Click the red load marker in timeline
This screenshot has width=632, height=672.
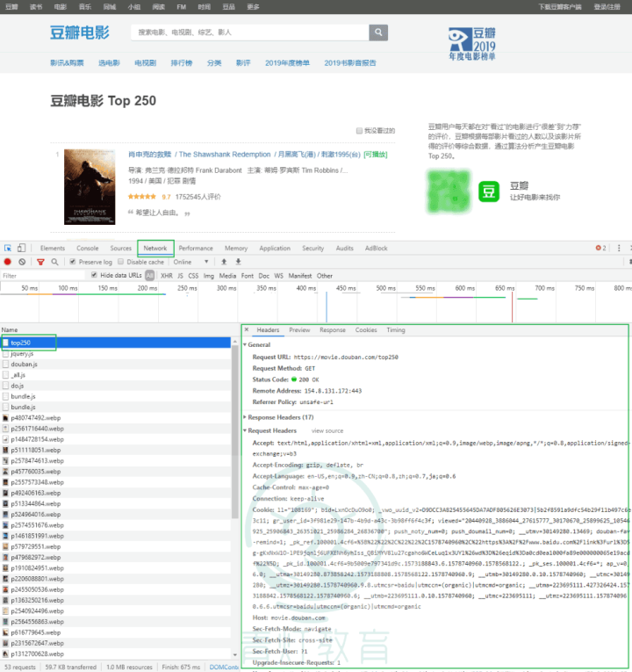tap(512, 307)
